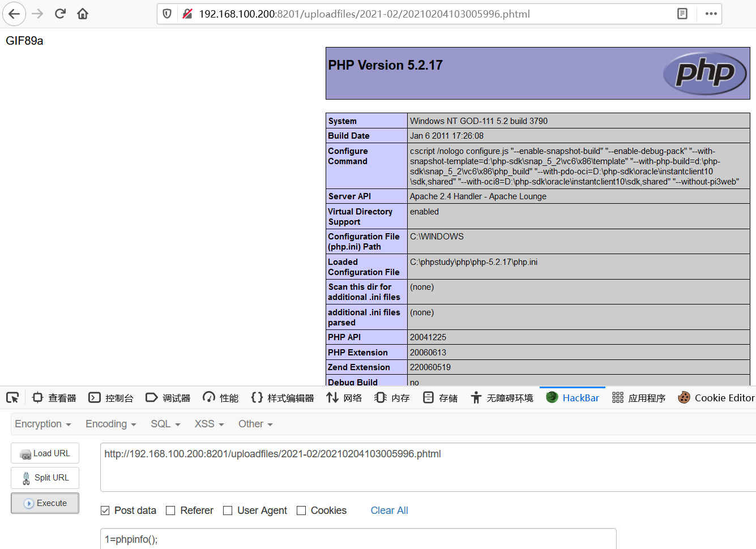
Task: Open the Application (应用程序) tab
Action: coord(639,398)
